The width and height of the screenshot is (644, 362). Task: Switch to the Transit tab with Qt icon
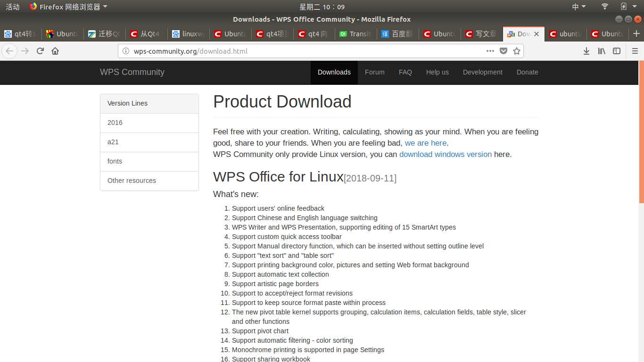(x=356, y=34)
